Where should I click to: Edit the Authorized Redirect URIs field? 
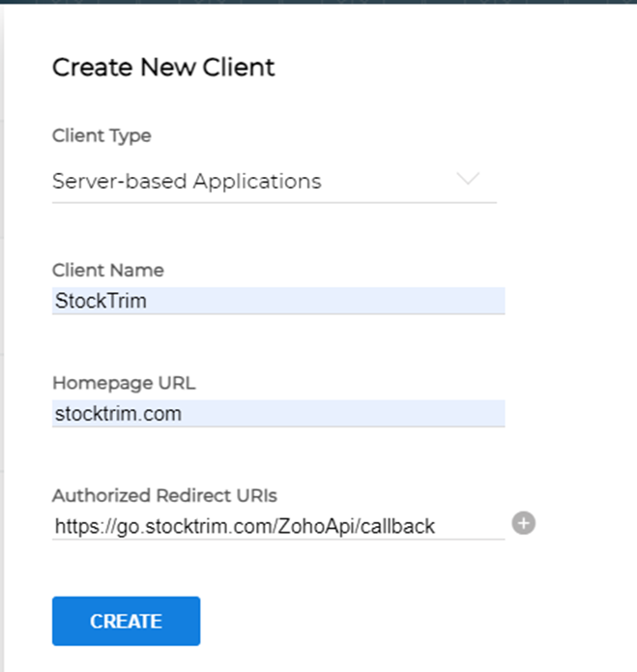point(277,526)
